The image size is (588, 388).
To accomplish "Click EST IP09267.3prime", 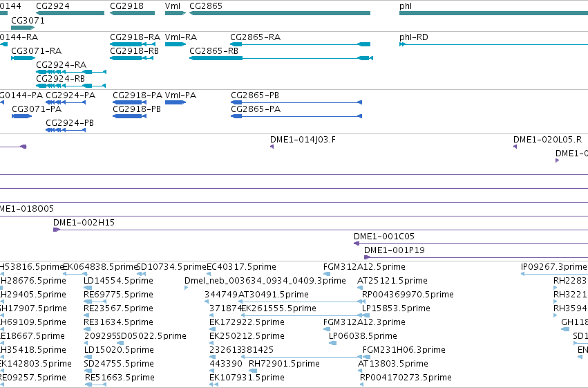I will (554, 275).
